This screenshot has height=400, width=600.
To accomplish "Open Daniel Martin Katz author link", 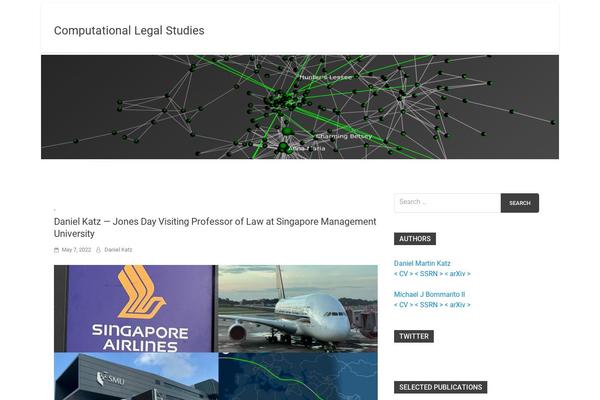I will (422, 263).
